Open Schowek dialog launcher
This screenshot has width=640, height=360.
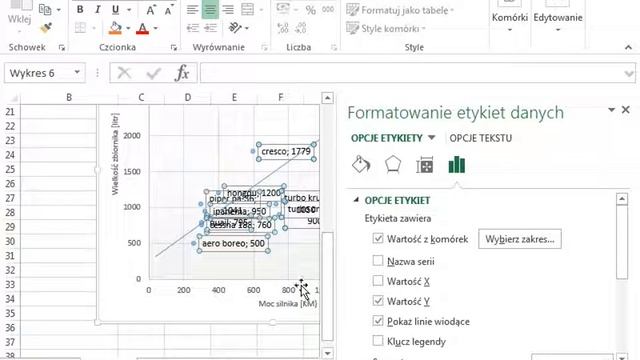(62, 48)
